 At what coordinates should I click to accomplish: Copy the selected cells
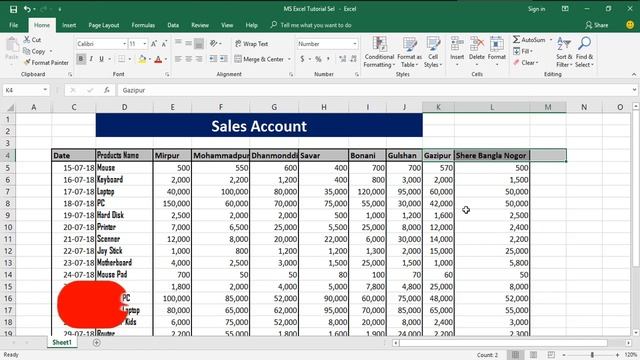pyautogui.click(x=34, y=51)
